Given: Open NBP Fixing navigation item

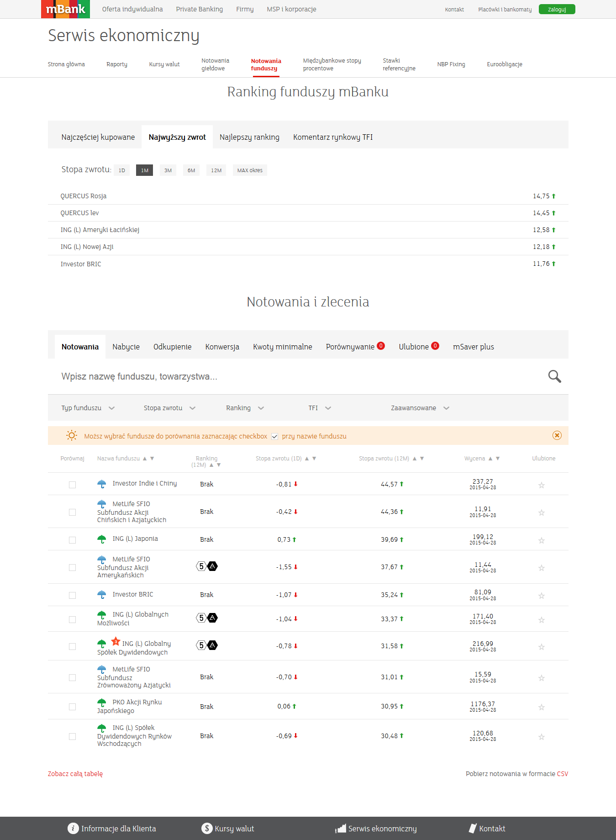Looking at the screenshot, I should click(451, 64).
